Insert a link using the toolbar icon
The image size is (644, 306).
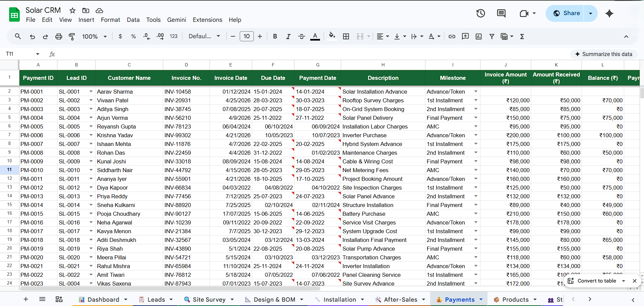coord(452,36)
